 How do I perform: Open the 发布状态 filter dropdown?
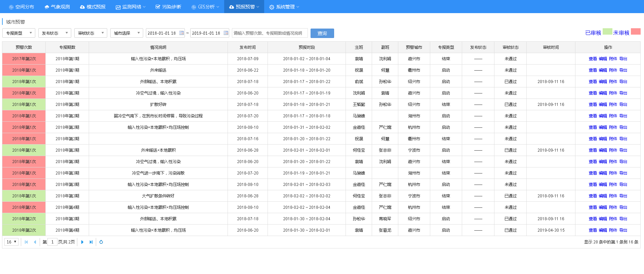tap(55, 33)
